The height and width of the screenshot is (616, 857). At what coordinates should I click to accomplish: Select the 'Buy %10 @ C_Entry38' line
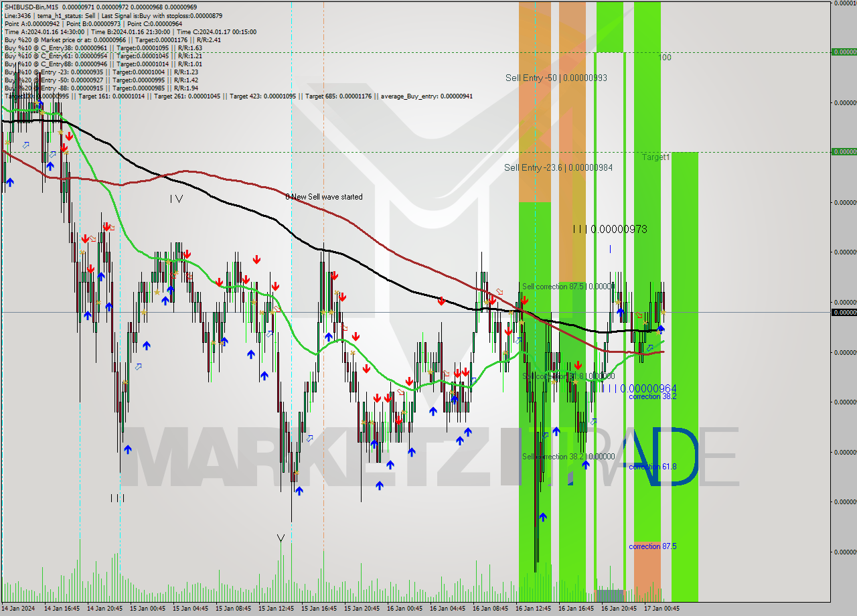tap(103, 48)
